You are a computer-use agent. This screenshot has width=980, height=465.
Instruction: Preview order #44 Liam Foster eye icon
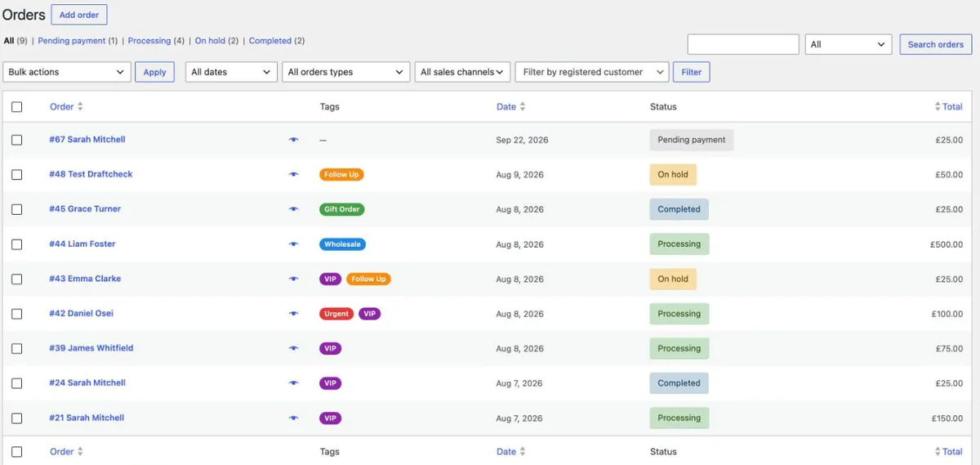pyautogui.click(x=294, y=244)
